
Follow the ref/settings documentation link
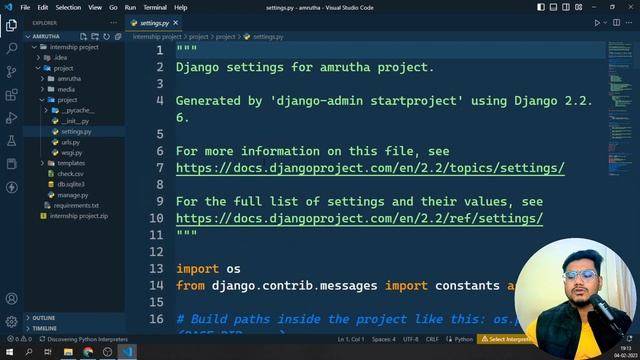click(359, 218)
